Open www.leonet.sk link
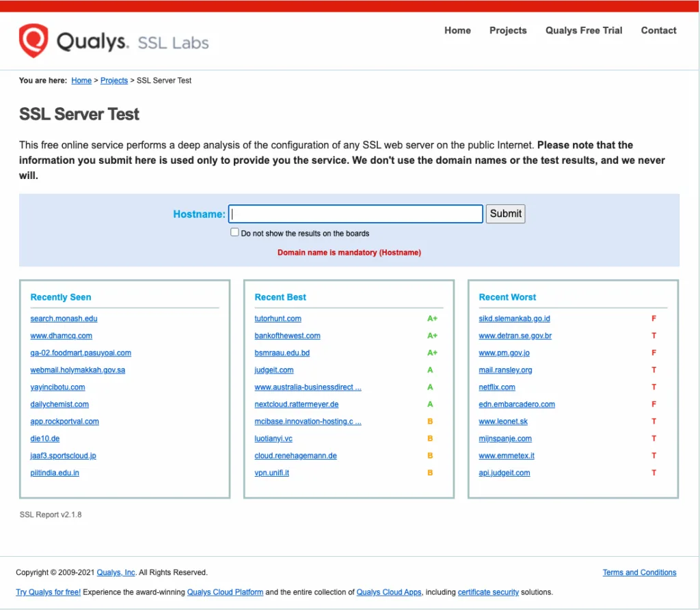Image resolution: width=700 pixels, height=610 pixels. 503,421
